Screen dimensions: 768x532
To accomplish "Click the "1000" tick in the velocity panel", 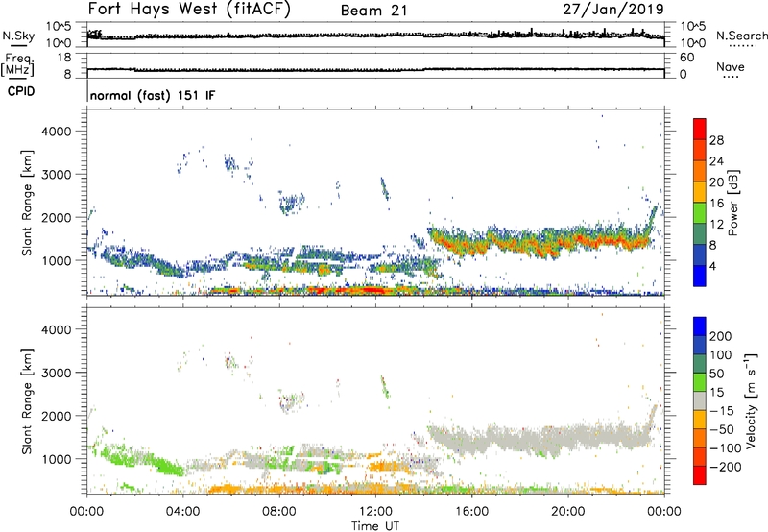I will coord(56,459).
